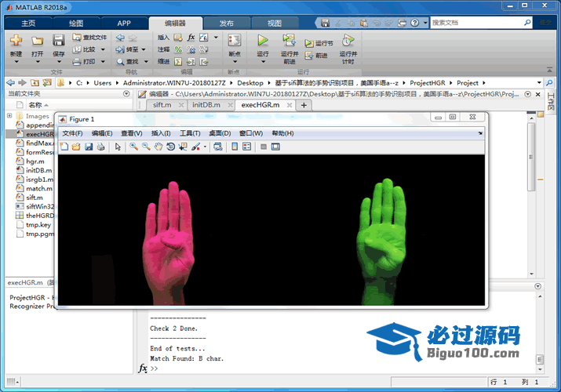The width and height of the screenshot is (561, 392).
Task: Open the 工具(T) menu in Figure 1
Action: click(x=191, y=133)
